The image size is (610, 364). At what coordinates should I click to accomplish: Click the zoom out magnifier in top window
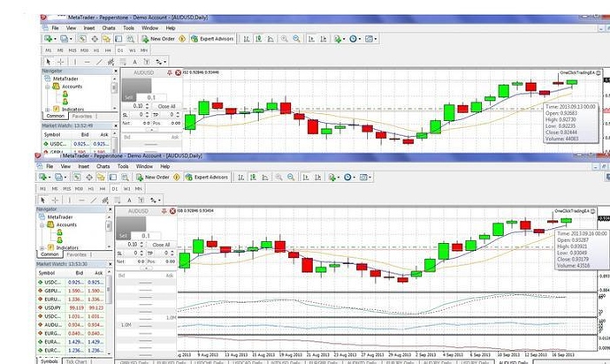pos(296,39)
